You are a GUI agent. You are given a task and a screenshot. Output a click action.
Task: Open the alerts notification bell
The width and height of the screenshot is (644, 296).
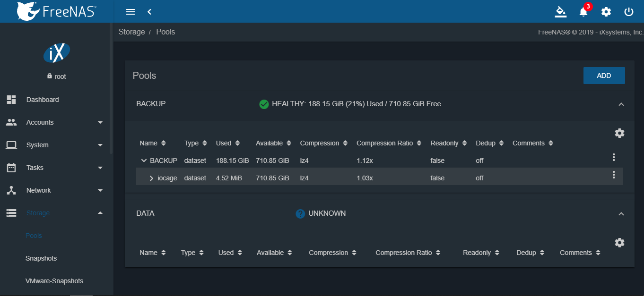(583, 12)
